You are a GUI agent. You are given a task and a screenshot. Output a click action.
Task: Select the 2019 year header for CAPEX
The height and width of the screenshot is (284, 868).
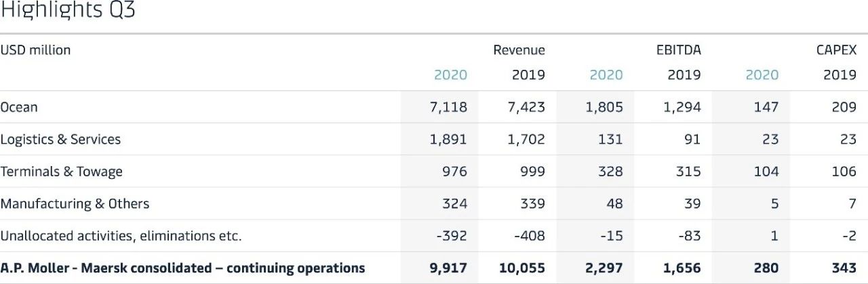point(840,75)
